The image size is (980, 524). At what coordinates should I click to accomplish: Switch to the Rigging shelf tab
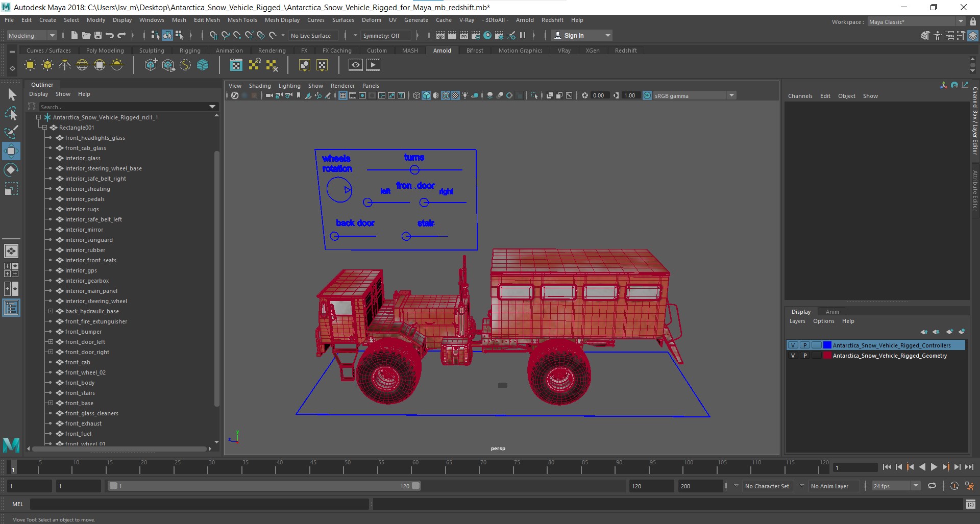click(190, 51)
